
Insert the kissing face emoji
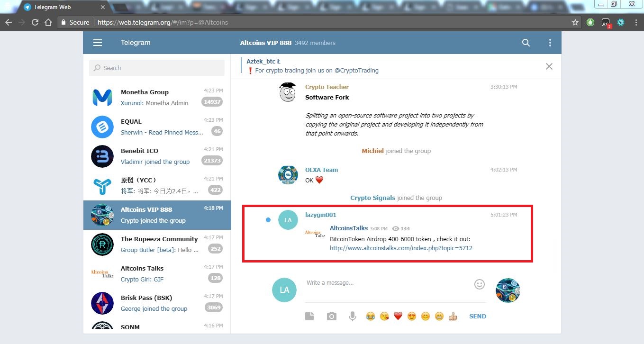click(x=384, y=316)
